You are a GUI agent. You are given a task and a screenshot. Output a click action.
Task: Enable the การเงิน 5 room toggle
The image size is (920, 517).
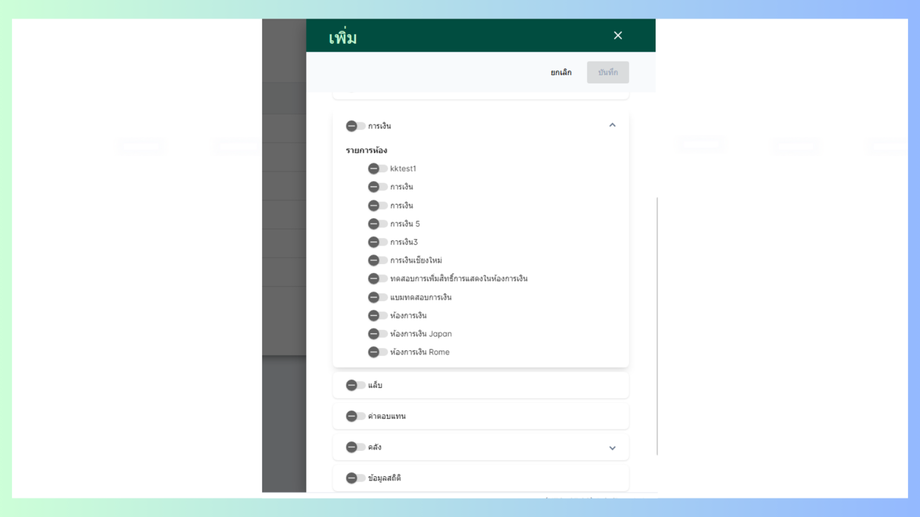[x=377, y=224]
